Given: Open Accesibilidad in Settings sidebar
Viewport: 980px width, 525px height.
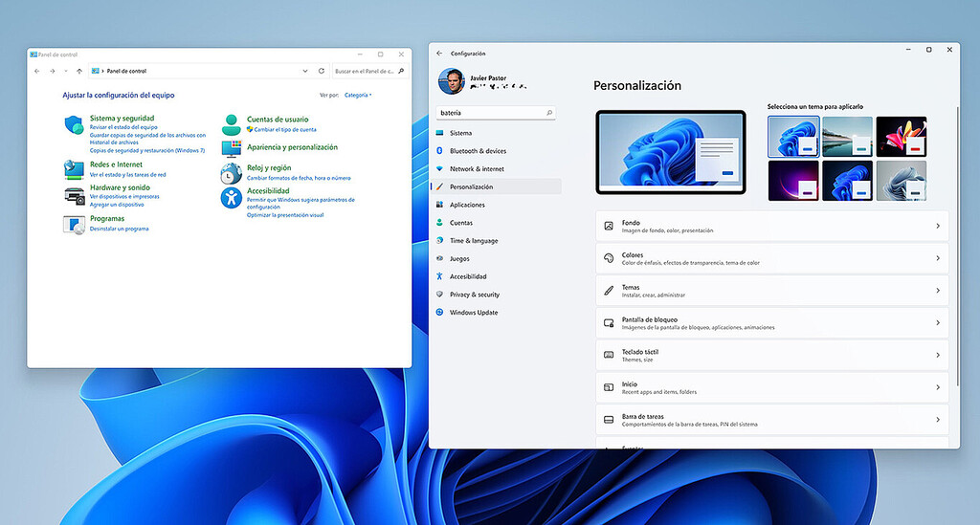Looking at the screenshot, I should click(x=497, y=276).
